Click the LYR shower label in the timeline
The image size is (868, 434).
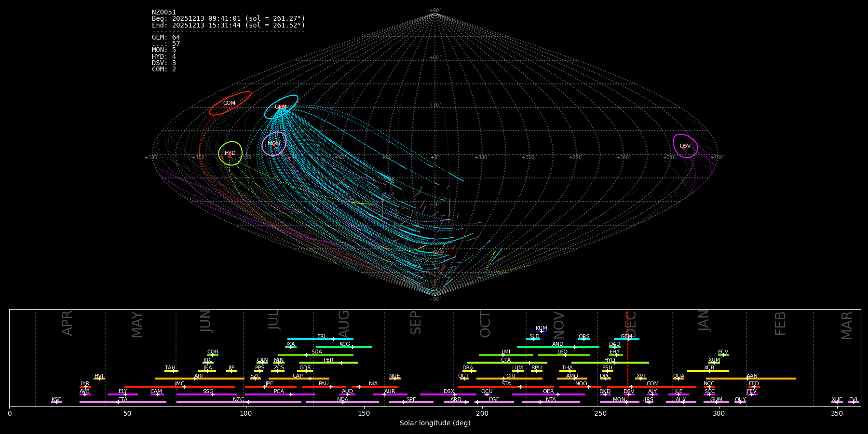[x=85, y=384]
